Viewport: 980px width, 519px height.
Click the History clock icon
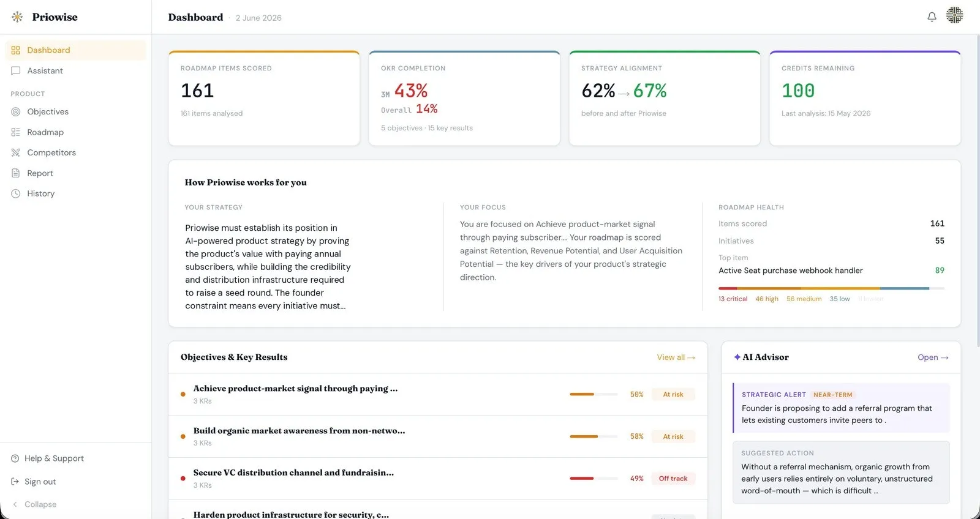click(x=16, y=193)
